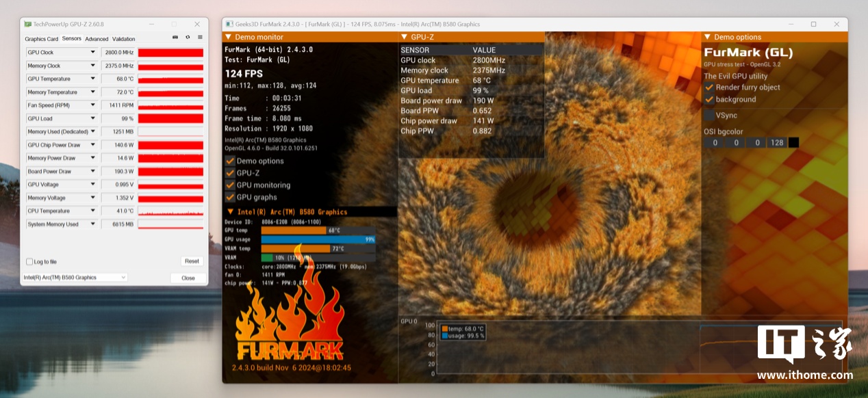868x398 pixels.
Task: Uncheck the Render furry object option
Action: coord(709,88)
